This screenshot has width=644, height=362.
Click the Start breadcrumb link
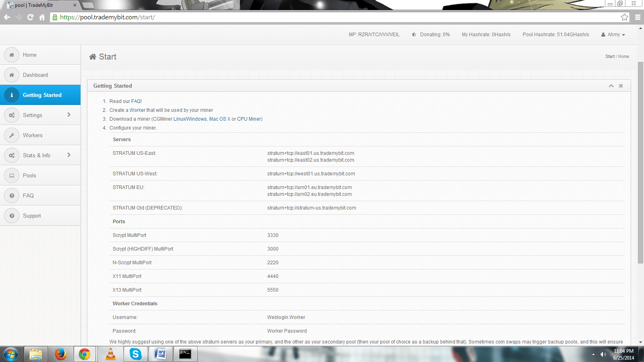[x=610, y=56]
